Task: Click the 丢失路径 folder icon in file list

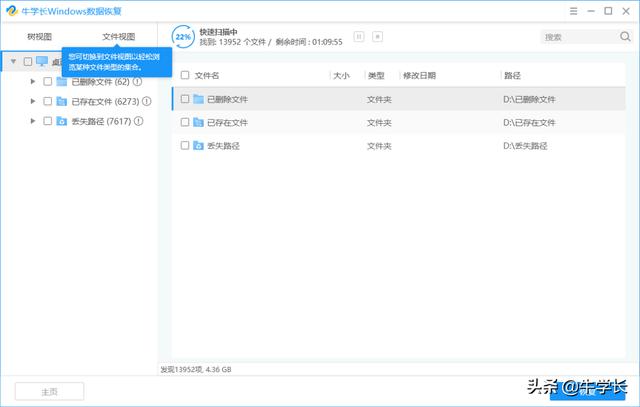Action: point(198,145)
